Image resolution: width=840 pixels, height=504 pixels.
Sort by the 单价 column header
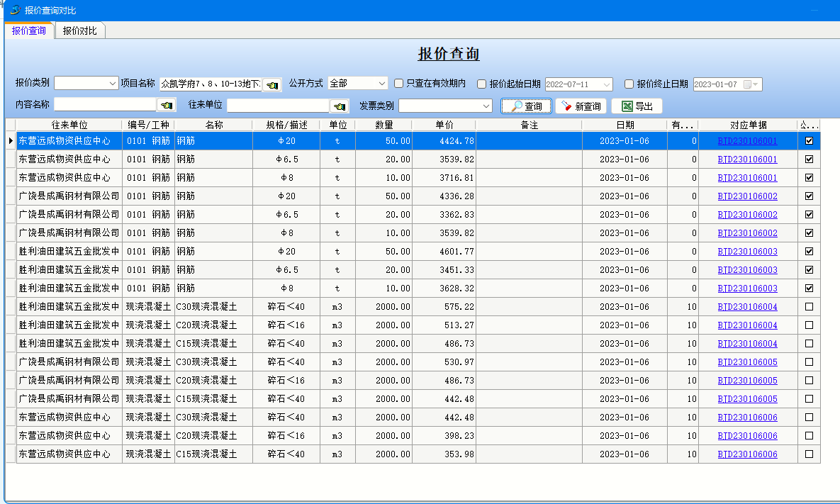point(444,125)
